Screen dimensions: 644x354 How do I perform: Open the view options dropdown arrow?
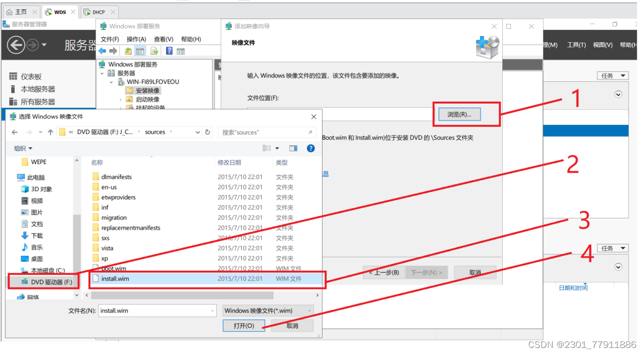(x=277, y=148)
